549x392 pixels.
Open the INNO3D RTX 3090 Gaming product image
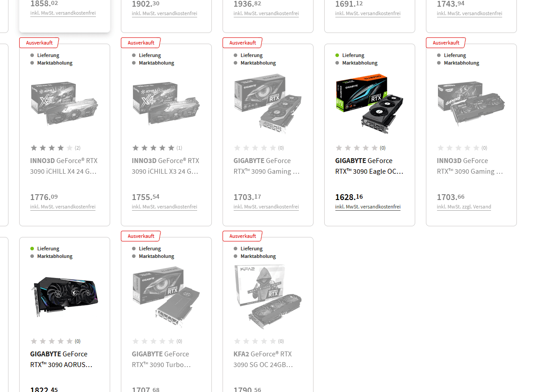471,104
